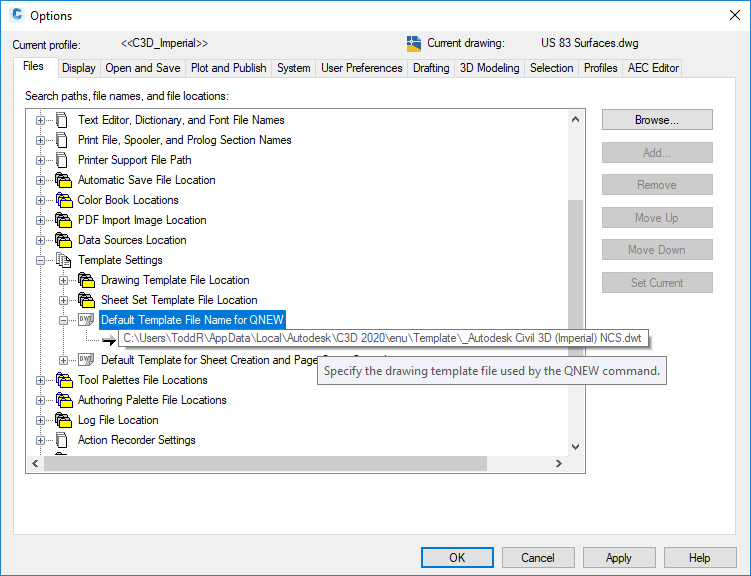Click the DWT icon beside Default Template File Name for QNEW

pos(86,319)
